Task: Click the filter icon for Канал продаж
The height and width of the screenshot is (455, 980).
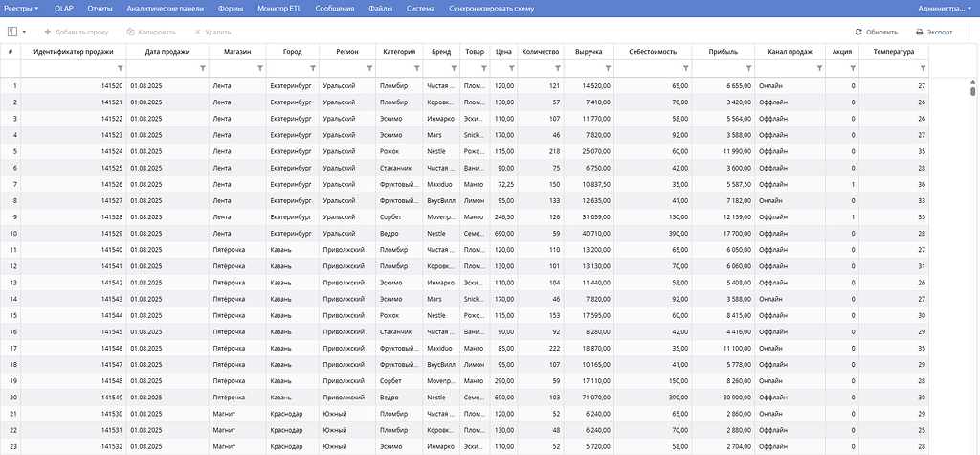Action: 819,68
